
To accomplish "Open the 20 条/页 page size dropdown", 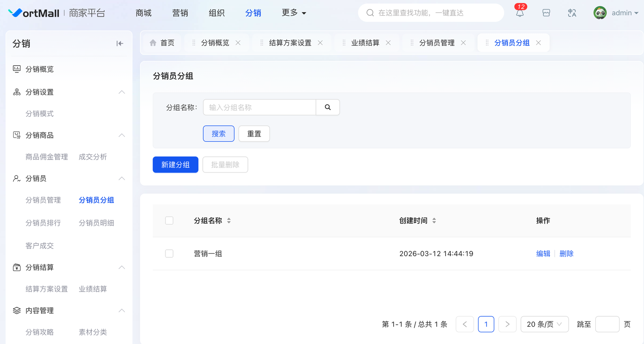I will click(x=544, y=324).
